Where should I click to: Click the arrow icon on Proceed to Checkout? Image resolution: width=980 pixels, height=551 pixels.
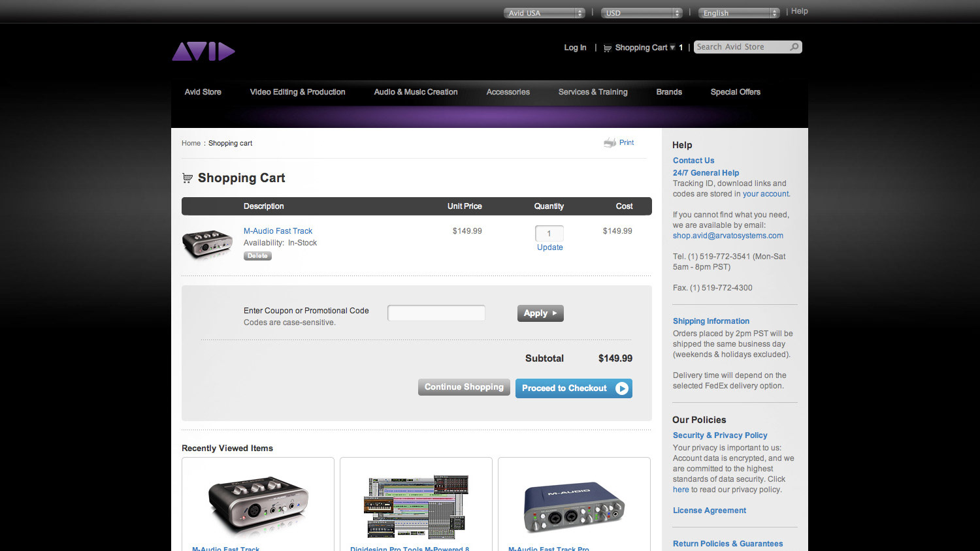click(621, 388)
